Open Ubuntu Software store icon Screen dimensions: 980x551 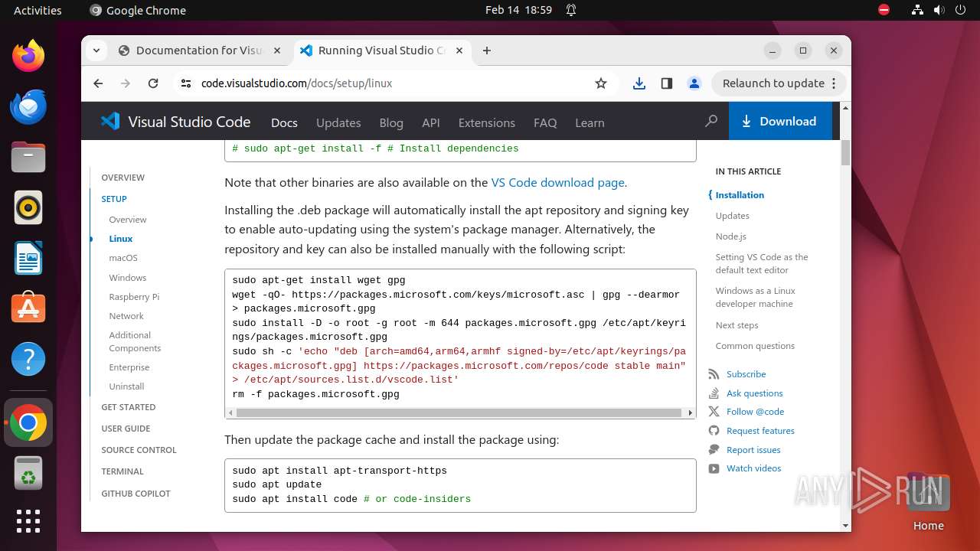click(28, 308)
